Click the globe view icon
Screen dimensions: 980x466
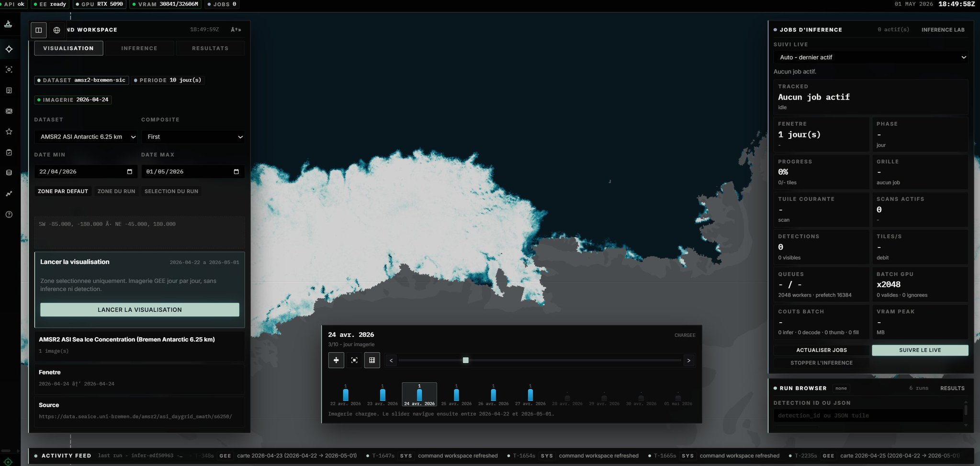point(56,30)
